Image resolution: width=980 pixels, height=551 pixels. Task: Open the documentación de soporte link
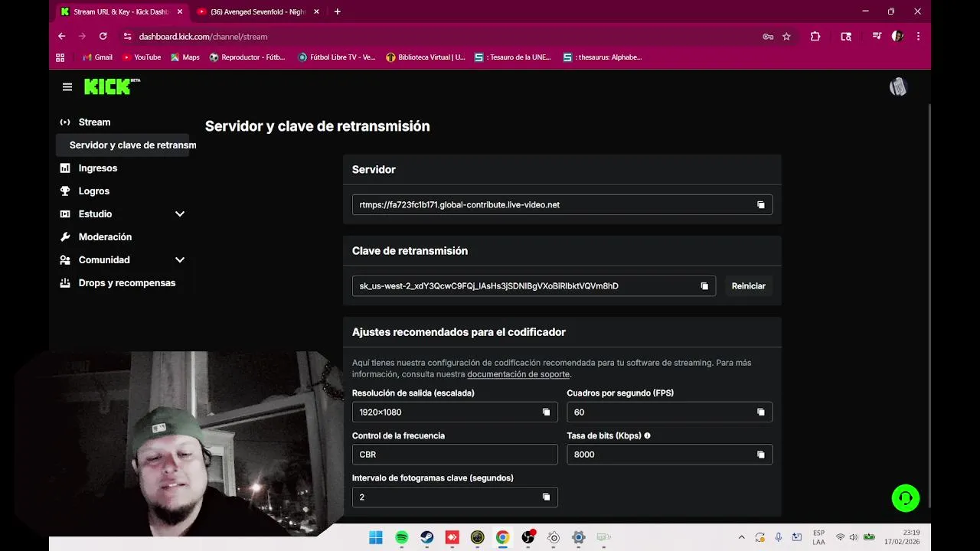518,374
